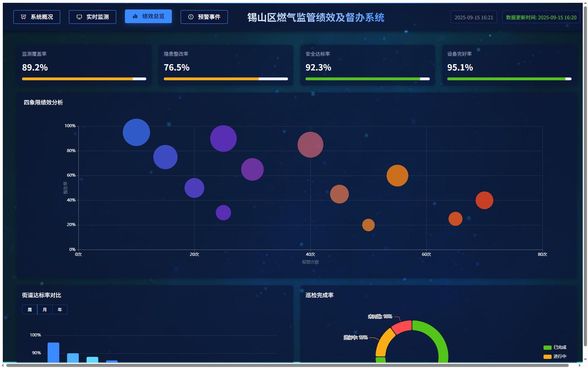Click the 设备完好率 progress bar

pos(509,79)
